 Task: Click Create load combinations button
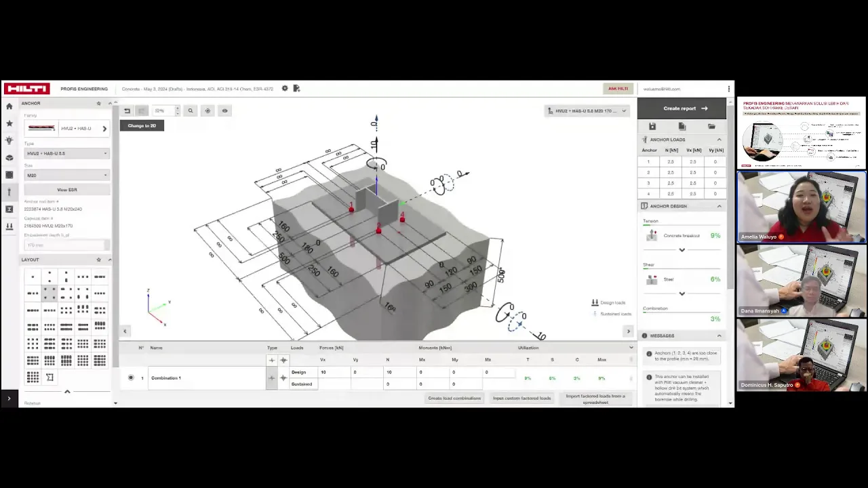(454, 399)
